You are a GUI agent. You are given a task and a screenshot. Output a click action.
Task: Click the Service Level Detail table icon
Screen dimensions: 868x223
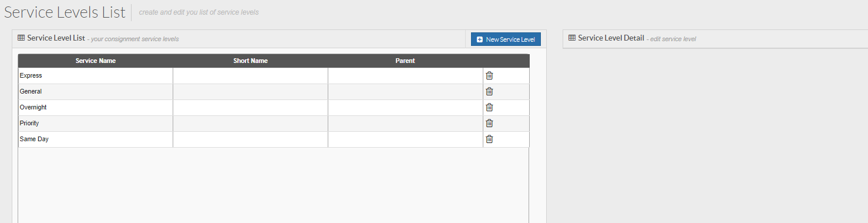572,38
